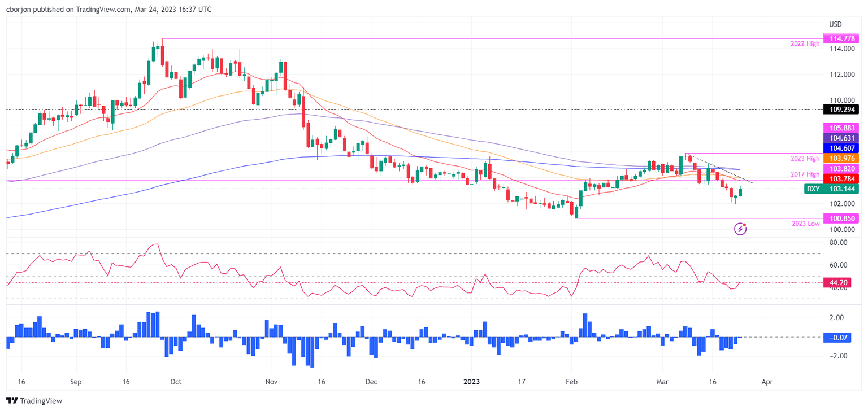Click the purple lightning bolt idea icon
Image resolution: width=868 pixels, height=411 pixels.
740,229
